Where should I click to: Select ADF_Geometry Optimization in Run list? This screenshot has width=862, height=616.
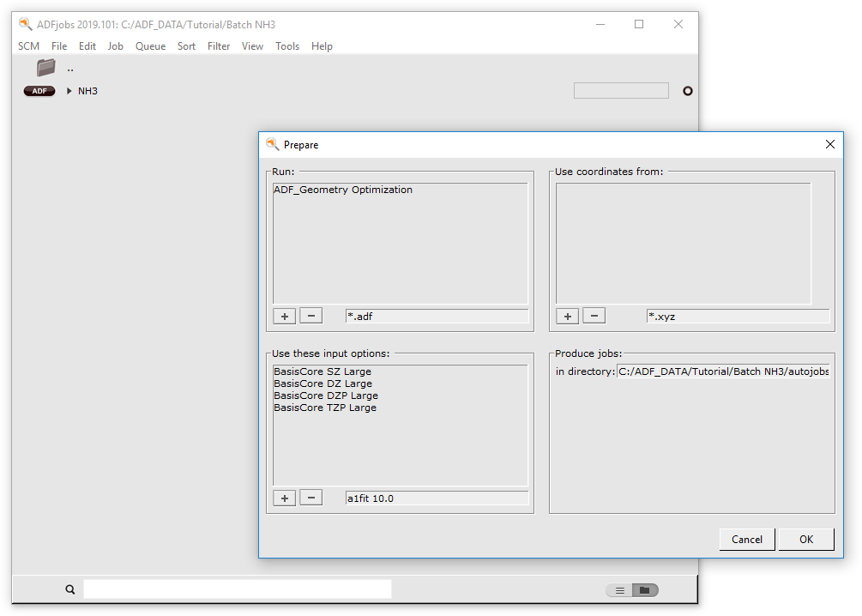pos(342,190)
